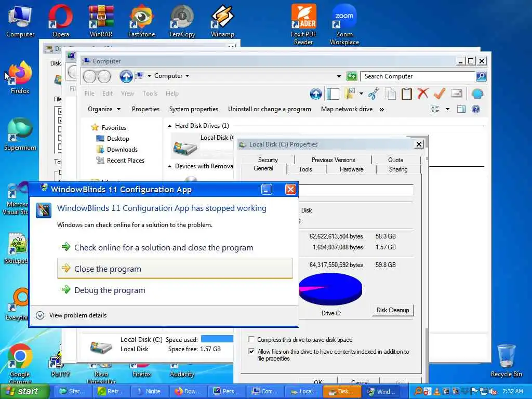Click the blue head-shaped toolbar icon
Image resolution: width=532 pixels, height=399 pixels.
coord(477,94)
